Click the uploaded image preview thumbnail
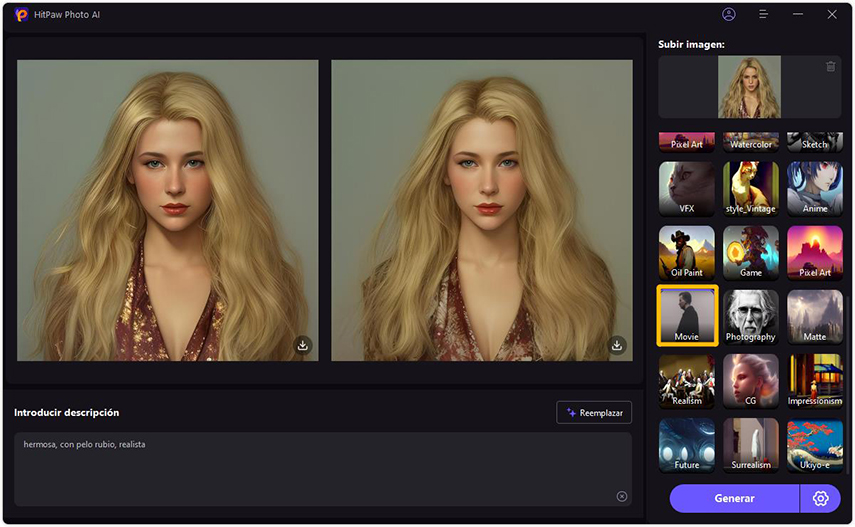 749,87
